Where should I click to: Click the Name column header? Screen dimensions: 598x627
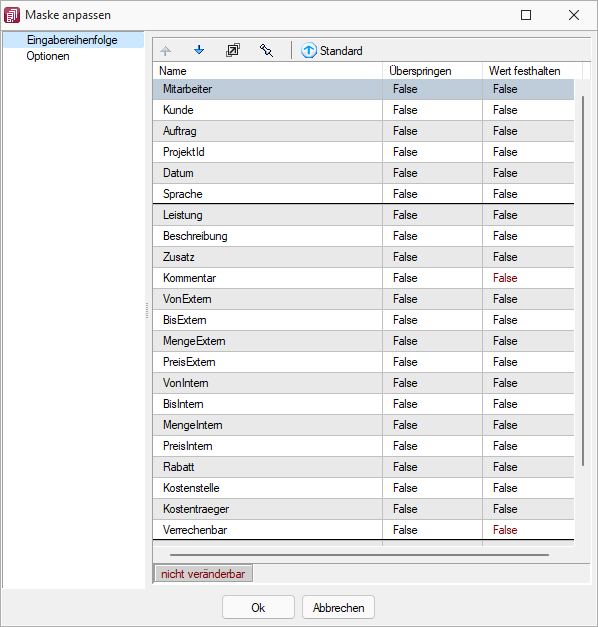pos(267,71)
